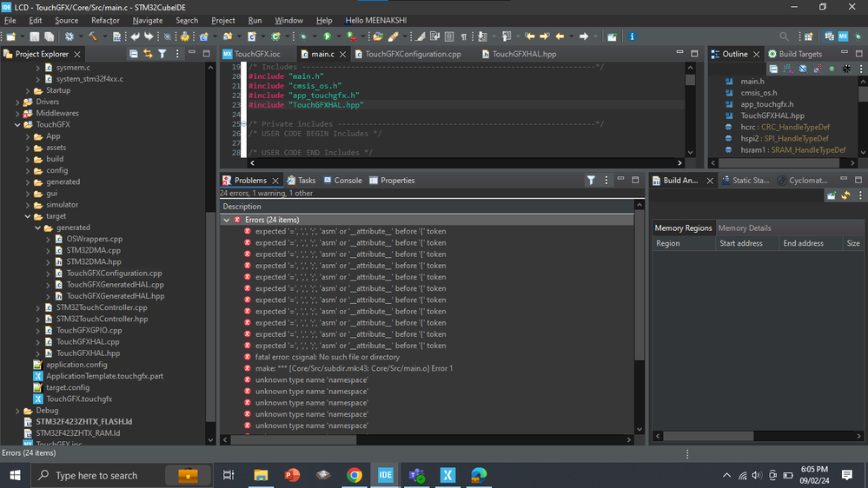Open the Memory Details tab
Image resolution: width=868 pixels, height=488 pixels.
click(x=745, y=228)
